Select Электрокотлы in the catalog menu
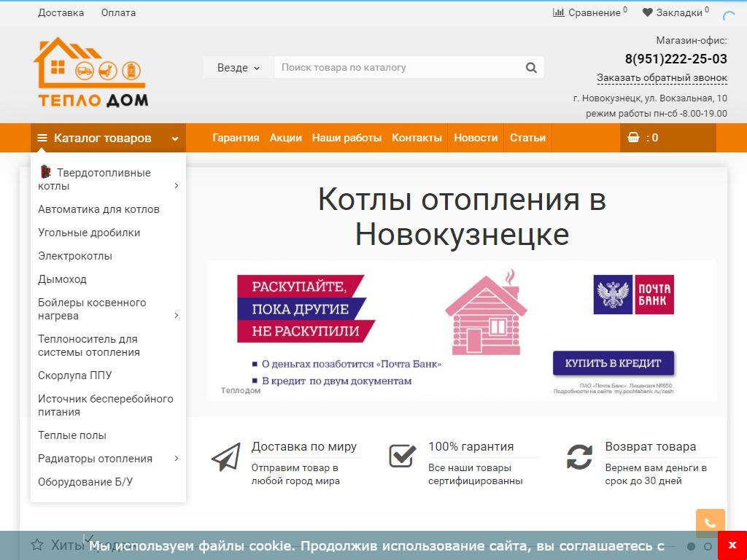Image resolution: width=747 pixels, height=560 pixels. pyautogui.click(x=75, y=256)
